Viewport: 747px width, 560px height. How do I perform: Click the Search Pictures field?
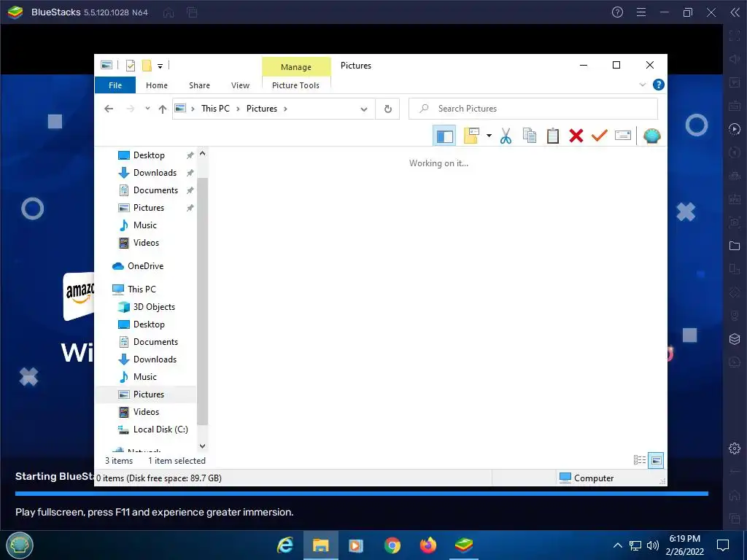tap(533, 109)
